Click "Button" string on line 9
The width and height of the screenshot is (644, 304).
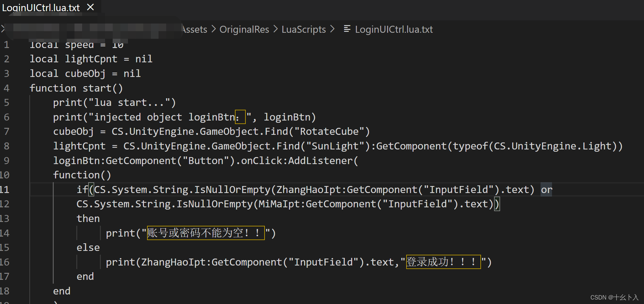pyautogui.click(x=206, y=161)
